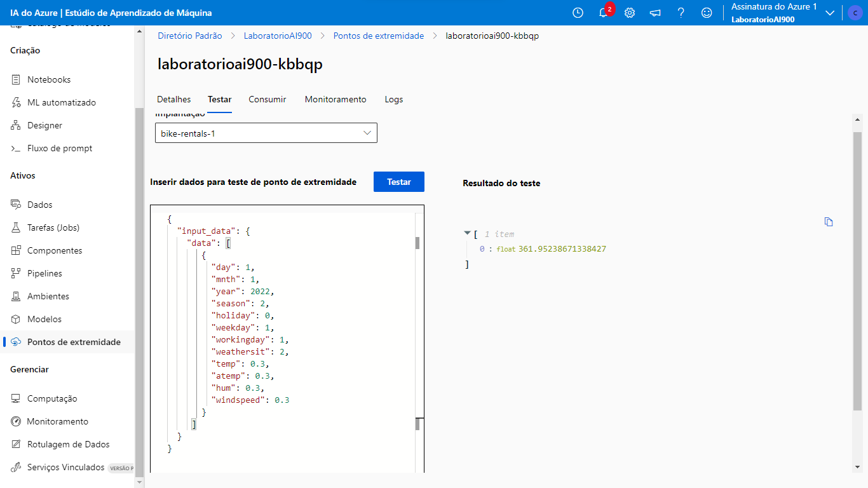Switch to the Detalhes tab
Screen dimensions: 868x488
(174, 99)
